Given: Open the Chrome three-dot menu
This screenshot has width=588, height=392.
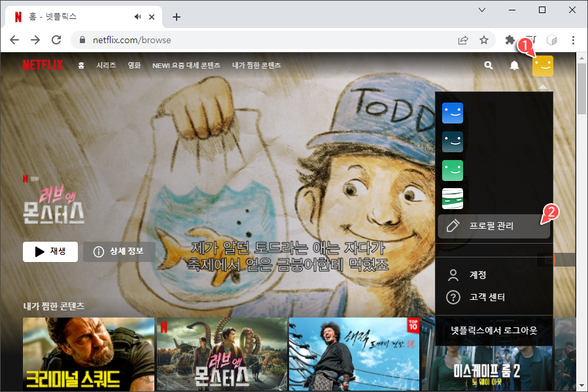Looking at the screenshot, I should (x=573, y=40).
